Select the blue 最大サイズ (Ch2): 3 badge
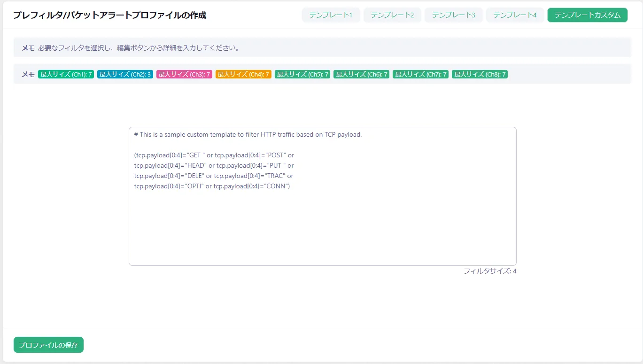This screenshot has width=643, height=364. coord(125,74)
